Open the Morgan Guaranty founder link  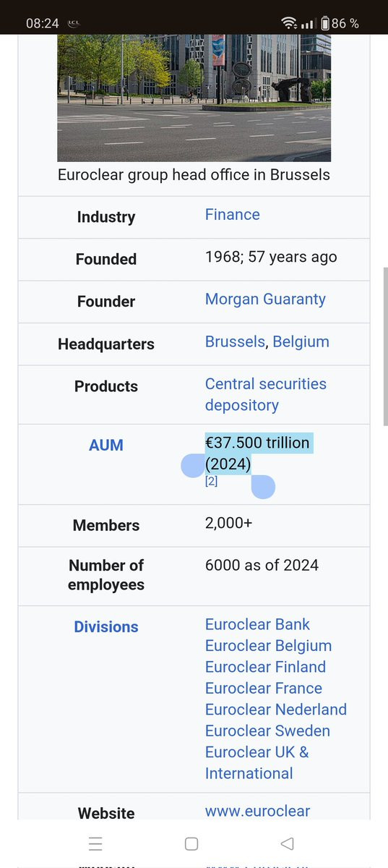tap(265, 299)
